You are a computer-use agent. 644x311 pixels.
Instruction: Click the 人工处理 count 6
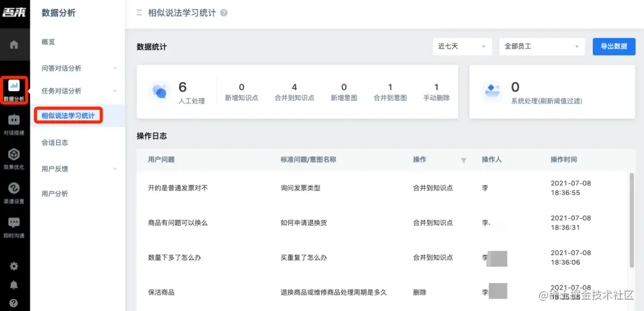click(182, 87)
